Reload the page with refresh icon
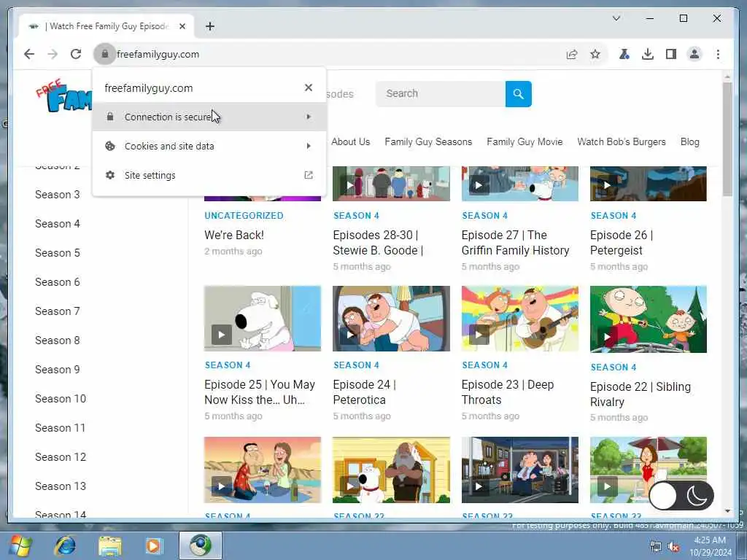Screen dimensions: 747x560 tap(76, 54)
